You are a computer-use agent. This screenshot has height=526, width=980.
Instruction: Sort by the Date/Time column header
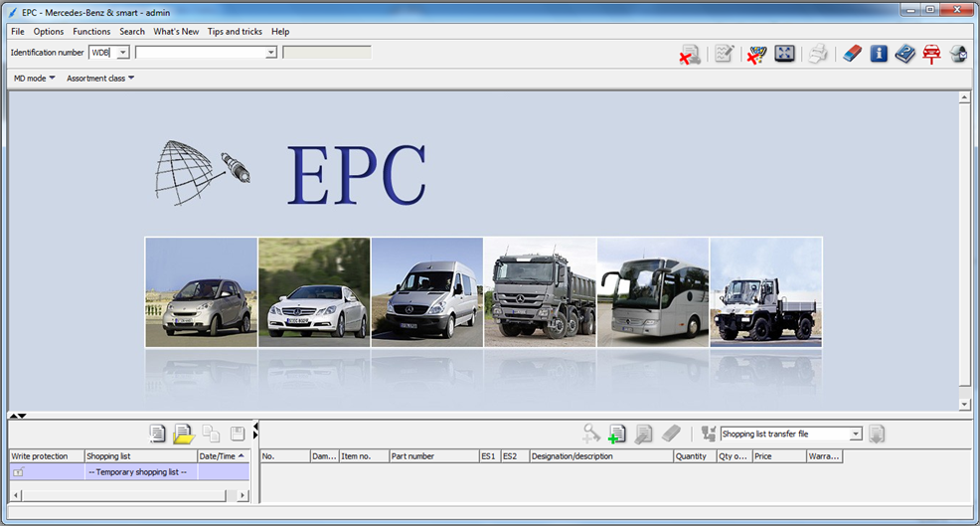point(223,456)
